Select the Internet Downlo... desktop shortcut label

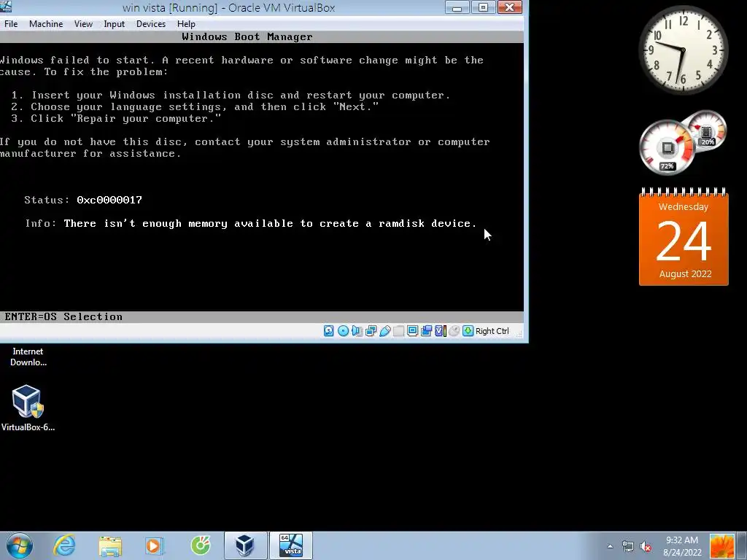point(28,357)
